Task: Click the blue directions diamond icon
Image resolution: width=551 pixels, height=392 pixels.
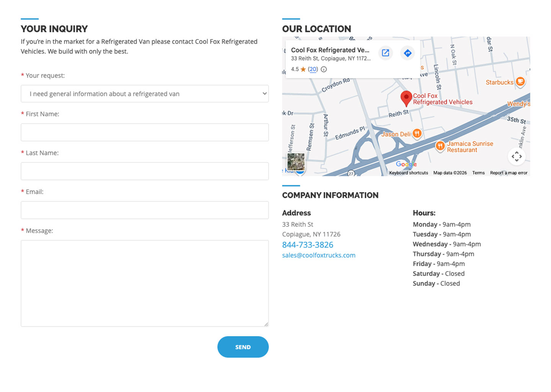Action: pyautogui.click(x=408, y=53)
